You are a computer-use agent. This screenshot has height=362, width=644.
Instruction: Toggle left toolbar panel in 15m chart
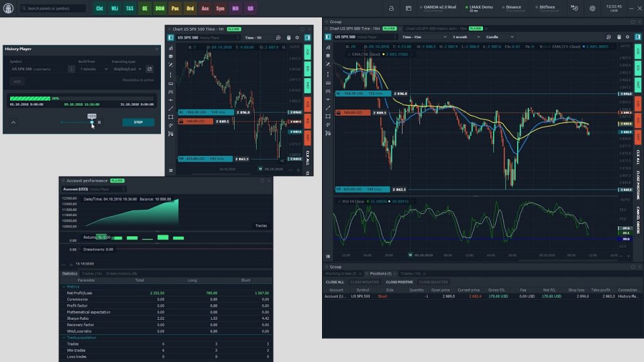click(328, 37)
